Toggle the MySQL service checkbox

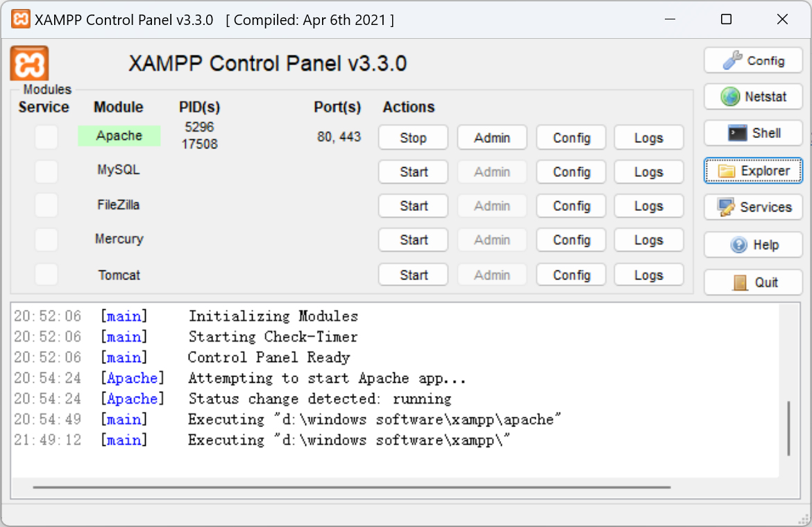pos(46,171)
